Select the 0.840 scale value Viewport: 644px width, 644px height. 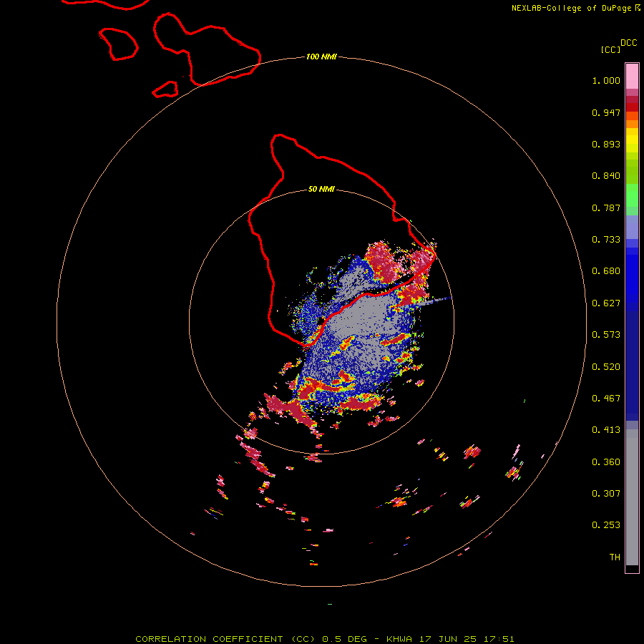coord(606,176)
